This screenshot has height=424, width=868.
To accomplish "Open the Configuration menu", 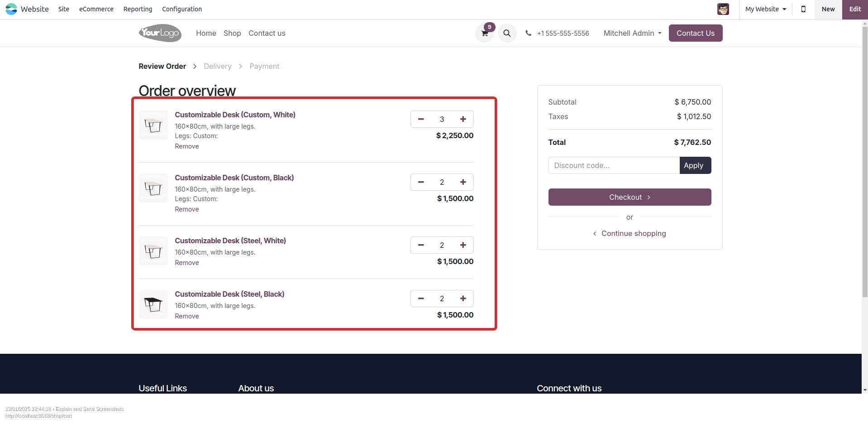I will pyautogui.click(x=182, y=9).
